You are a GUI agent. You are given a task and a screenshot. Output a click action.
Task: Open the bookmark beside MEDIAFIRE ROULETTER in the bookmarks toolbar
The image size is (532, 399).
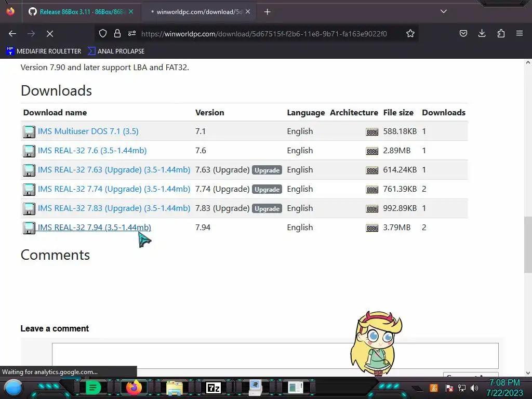[116, 51]
